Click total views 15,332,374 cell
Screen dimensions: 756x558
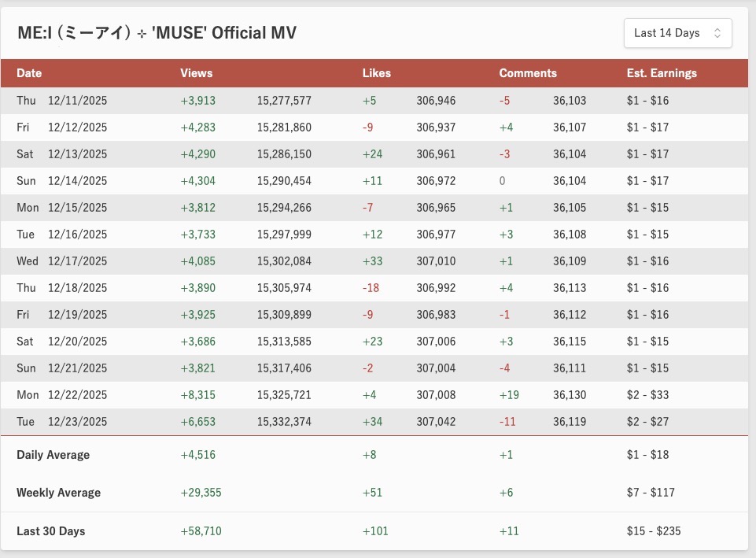284,422
